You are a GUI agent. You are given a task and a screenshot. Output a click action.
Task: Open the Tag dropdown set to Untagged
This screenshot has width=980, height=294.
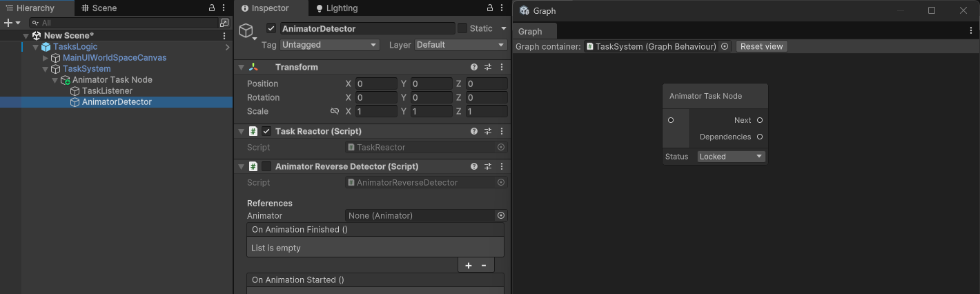[329, 45]
